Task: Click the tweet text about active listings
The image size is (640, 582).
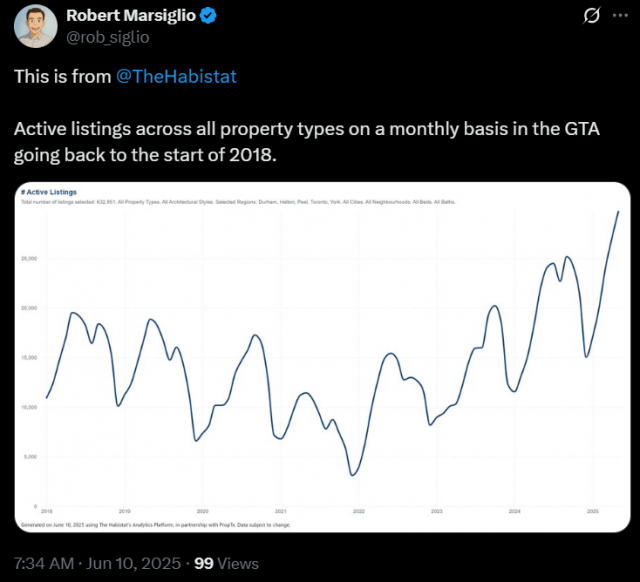Action: (307, 142)
